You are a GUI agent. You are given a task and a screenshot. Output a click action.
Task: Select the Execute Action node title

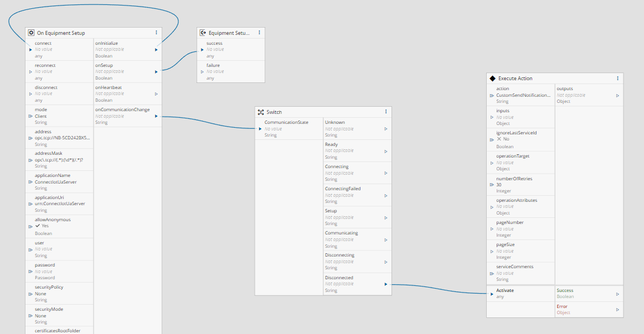[515, 79]
